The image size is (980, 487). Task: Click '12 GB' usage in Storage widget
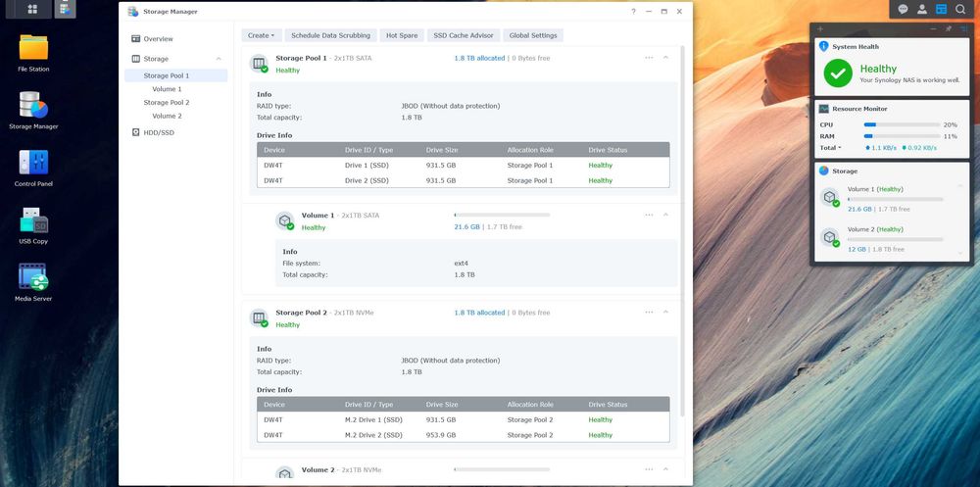857,250
